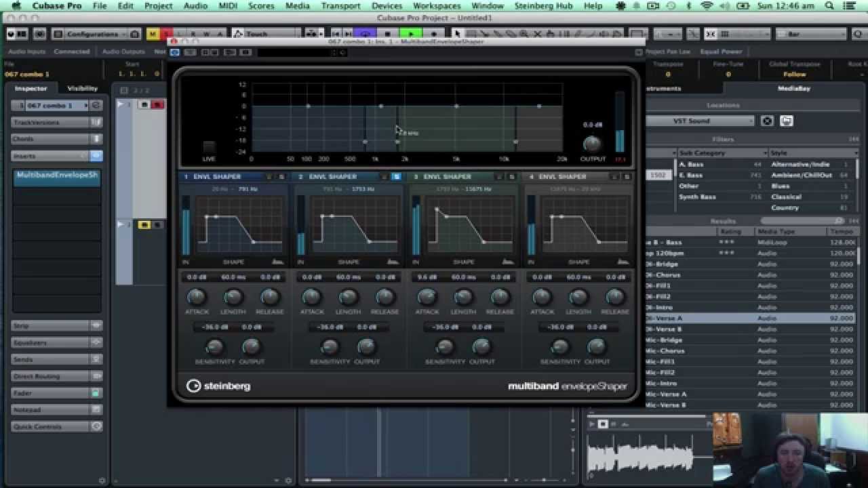Image resolution: width=868 pixels, height=488 pixels.
Task: Switch to the MediaBay tab
Action: click(793, 88)
